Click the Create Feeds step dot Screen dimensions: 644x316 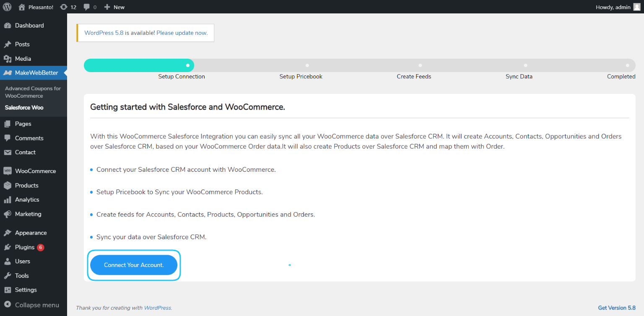point(420,65)
